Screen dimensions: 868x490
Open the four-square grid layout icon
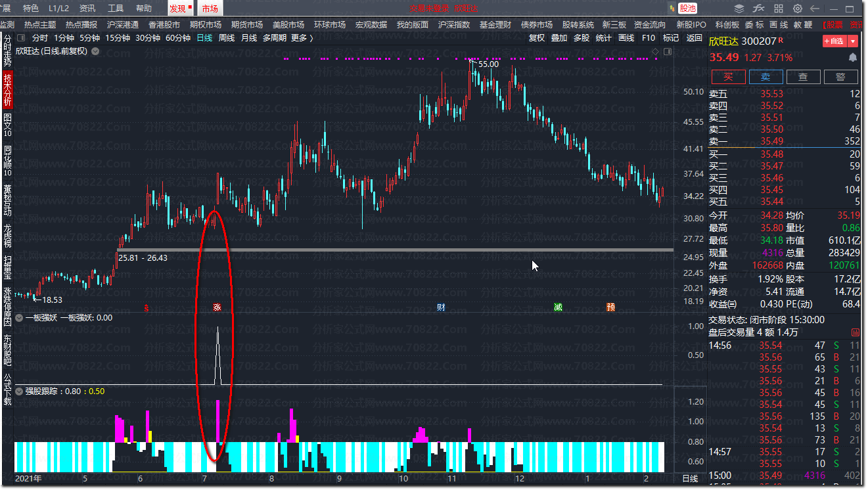[779, 9]
